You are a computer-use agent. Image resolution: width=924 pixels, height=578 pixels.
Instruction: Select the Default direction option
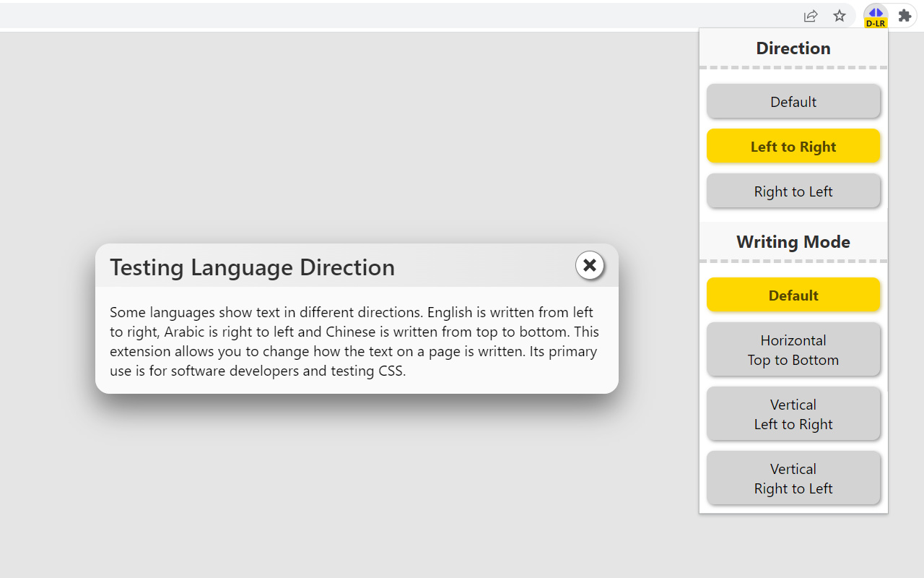pyautogui.click(x=793, y=101)
